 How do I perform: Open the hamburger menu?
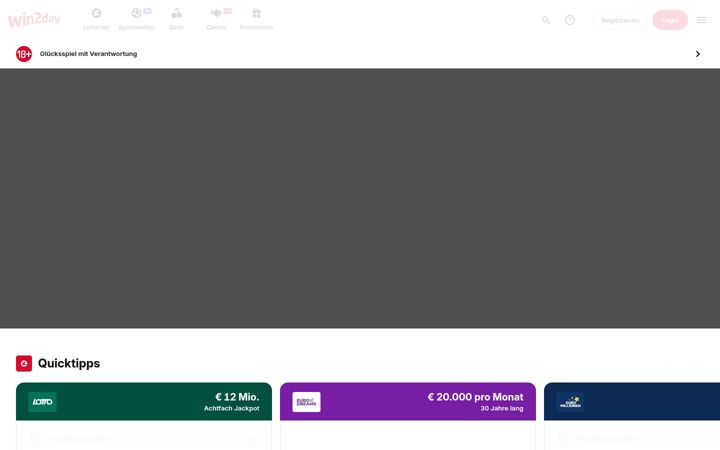coord(702,20)
